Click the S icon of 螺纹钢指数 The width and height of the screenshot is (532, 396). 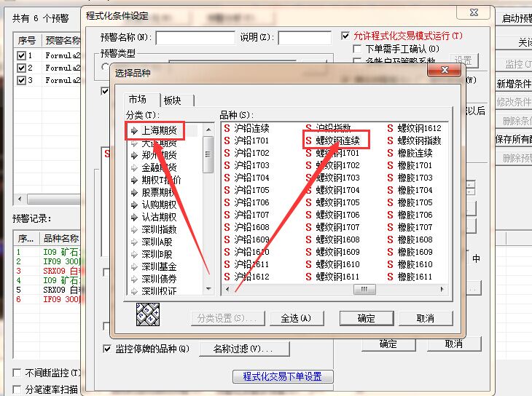(390, 140)
